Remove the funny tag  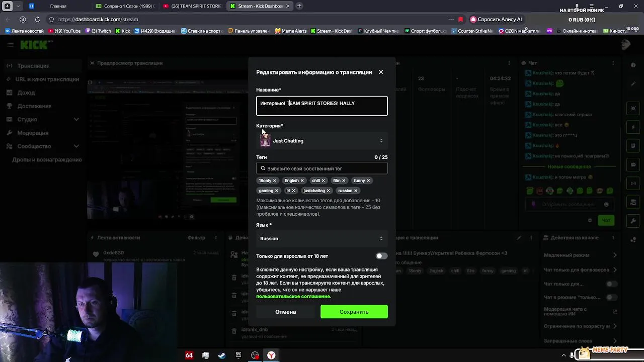click(x=368, y=180)
